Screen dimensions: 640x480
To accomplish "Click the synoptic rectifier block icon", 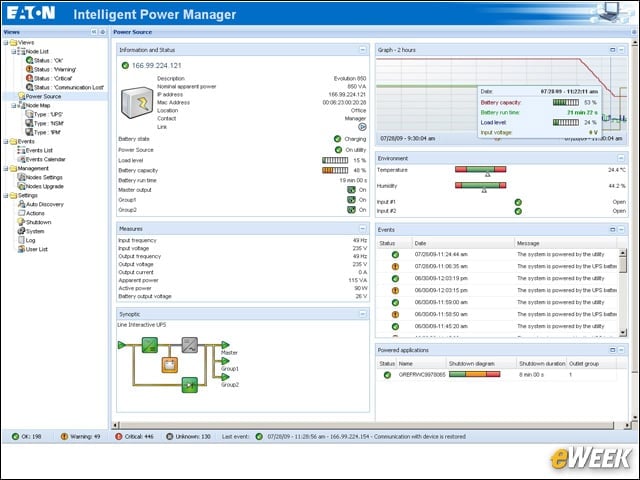I will tap(150, 345).
